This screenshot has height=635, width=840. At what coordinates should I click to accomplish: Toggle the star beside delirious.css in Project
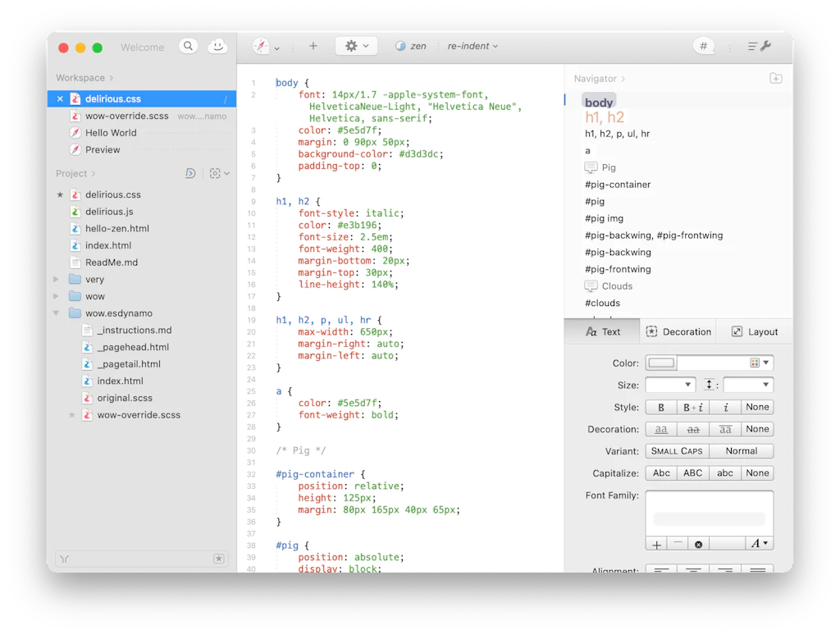tap(60, 194)
